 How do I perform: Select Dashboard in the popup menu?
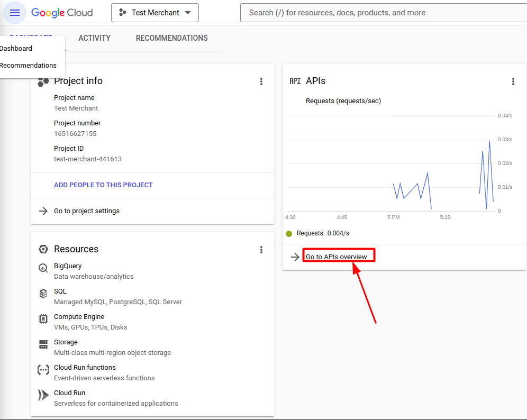pyautogui.click(x=16, y=48)
